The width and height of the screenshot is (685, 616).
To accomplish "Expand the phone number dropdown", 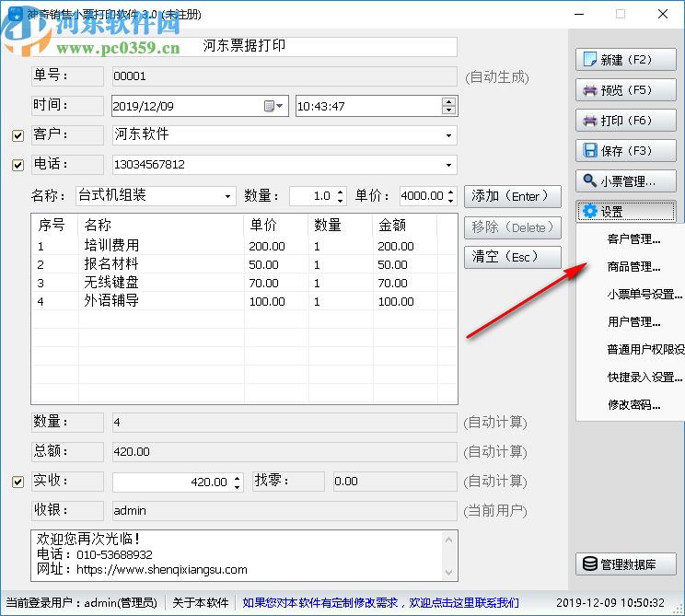I will [x=448, y=165].
